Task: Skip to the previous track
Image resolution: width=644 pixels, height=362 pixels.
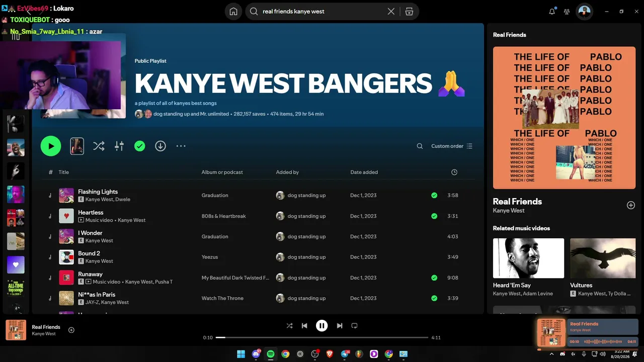Action: click(x=304, y=326)
